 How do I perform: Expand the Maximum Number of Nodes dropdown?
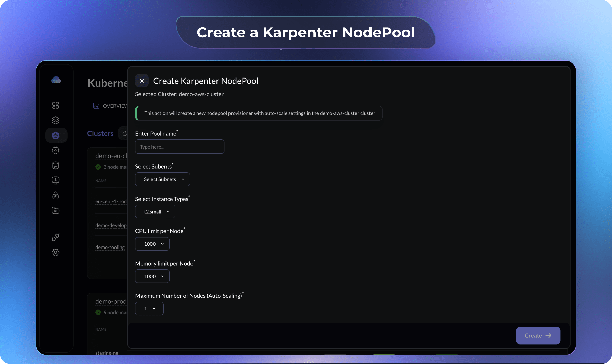pos(149,308)
